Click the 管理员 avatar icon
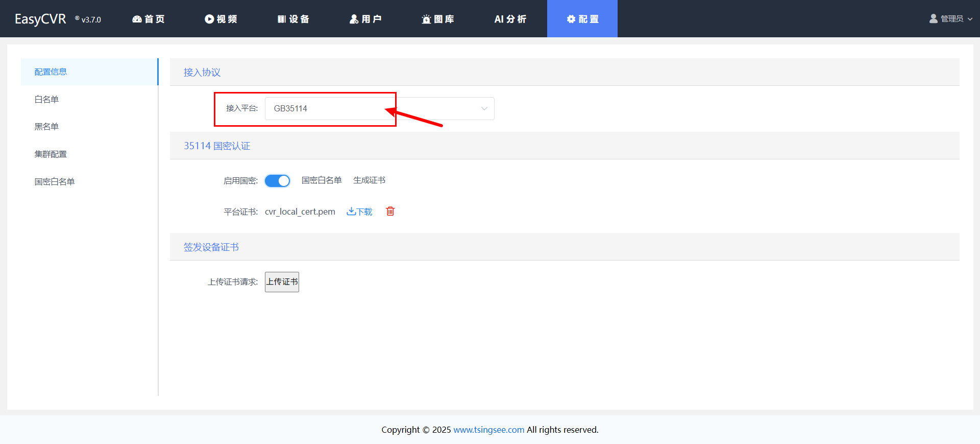This screenshot has height=444, width=980. (934, 18)
